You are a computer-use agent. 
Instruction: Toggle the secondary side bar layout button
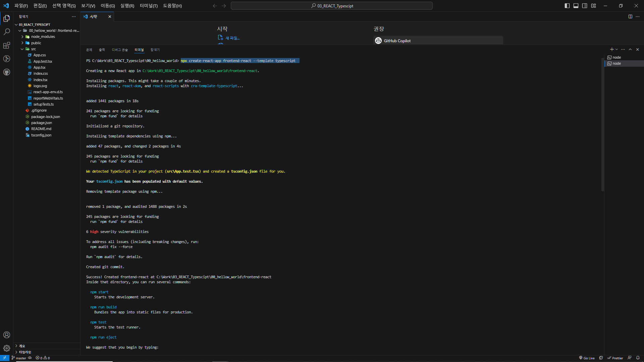[x=585, y=6]
